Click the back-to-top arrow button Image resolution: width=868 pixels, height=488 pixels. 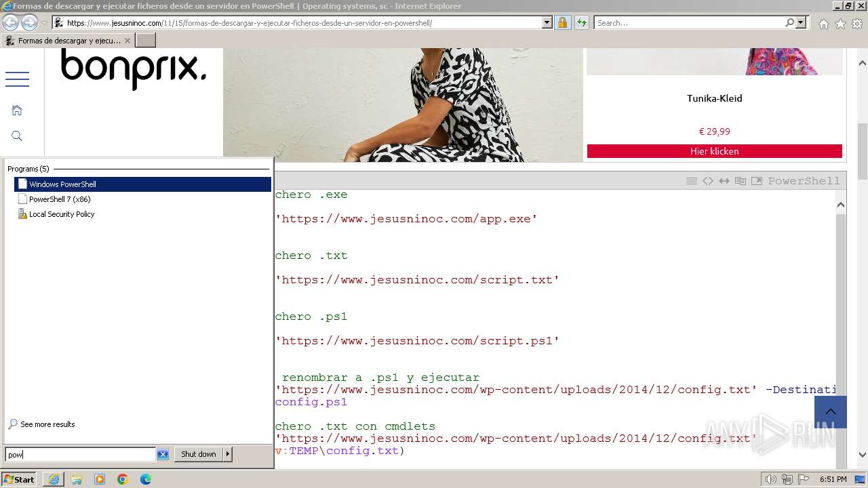(831, 412)
